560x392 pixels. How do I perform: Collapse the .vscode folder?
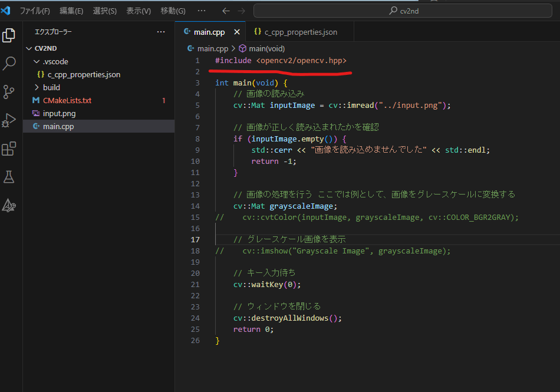point(37,62)
